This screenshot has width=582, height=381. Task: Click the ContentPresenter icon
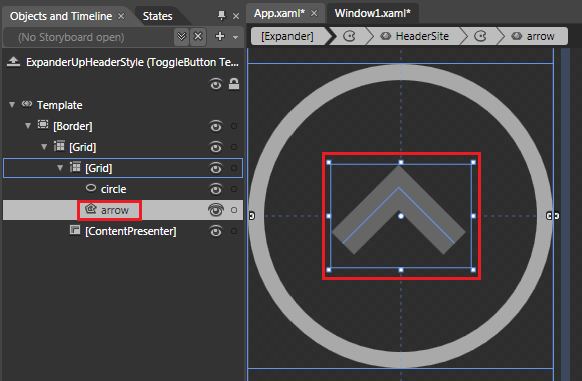coord(75,230)
